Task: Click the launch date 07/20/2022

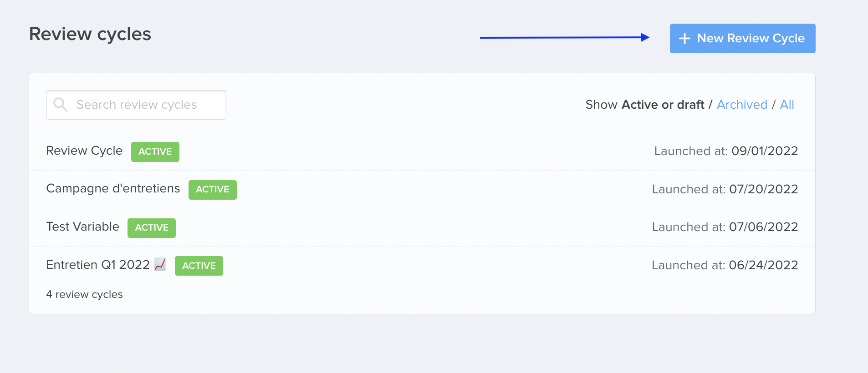Action: (763, 189)
